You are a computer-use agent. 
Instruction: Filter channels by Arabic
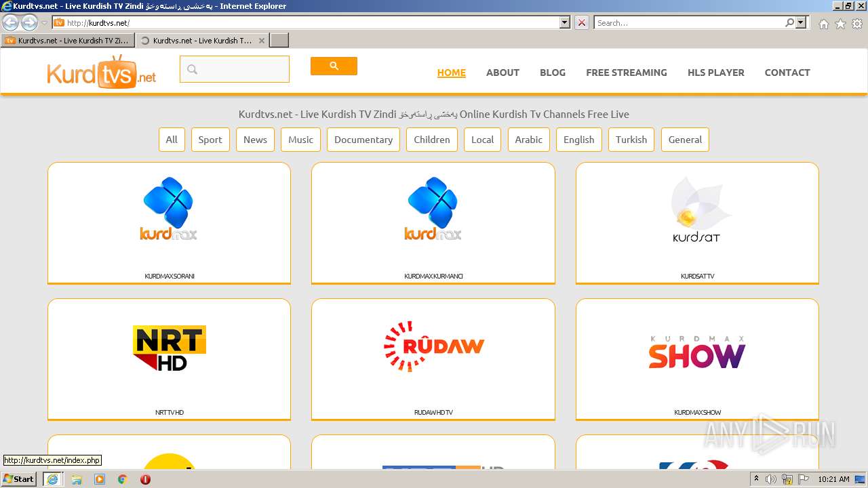pyautogui.click(x=529, y=140)
